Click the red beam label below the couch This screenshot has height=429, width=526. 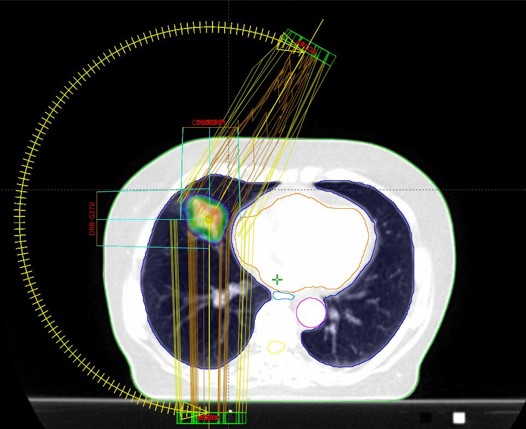click(x=209, y=418)
